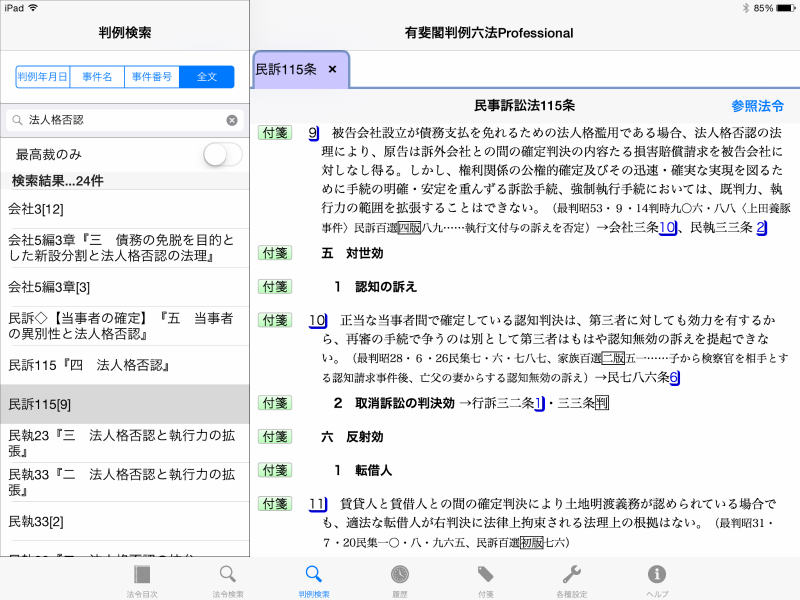
Task: Click the 判例検索 panel title
Action: pyautogui.click(x=124, y=33)
